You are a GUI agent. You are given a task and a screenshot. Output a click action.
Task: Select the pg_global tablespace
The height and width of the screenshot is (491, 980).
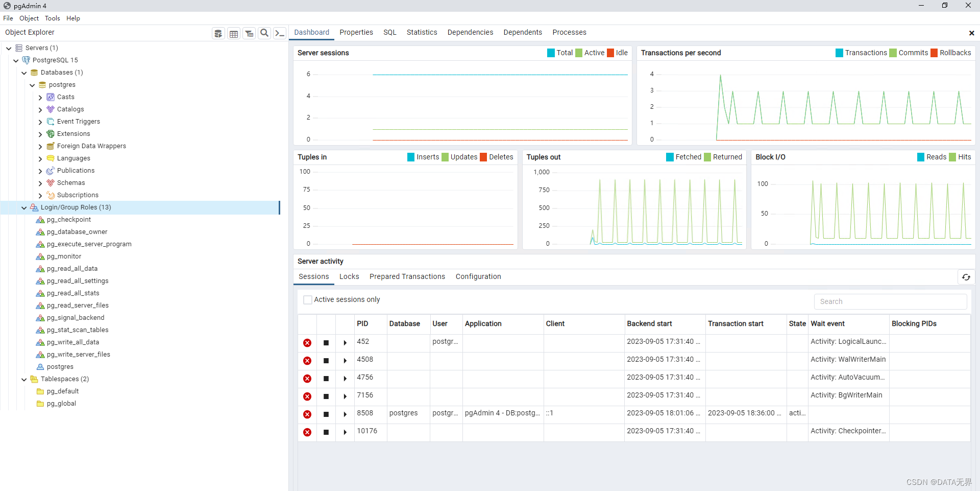click(61, 404)
